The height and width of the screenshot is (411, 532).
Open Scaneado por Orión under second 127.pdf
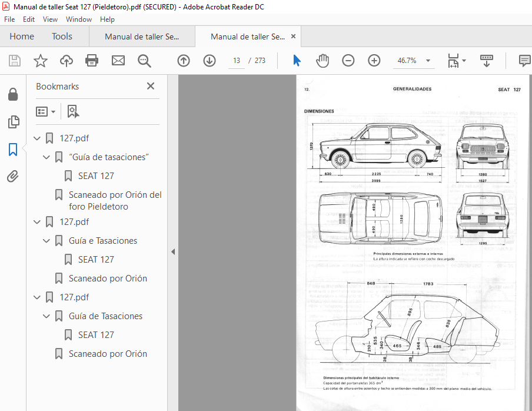[108, 279]
